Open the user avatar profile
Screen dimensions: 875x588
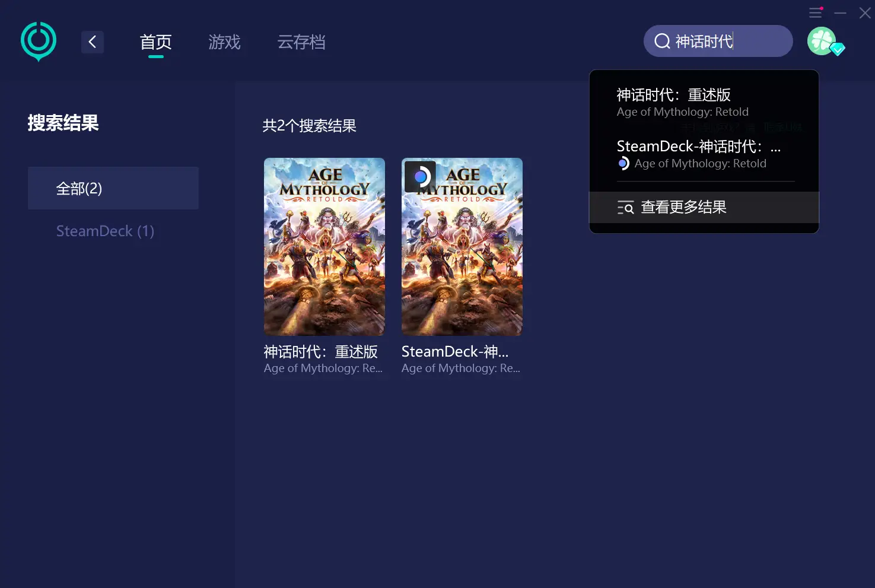click(822, 41)
